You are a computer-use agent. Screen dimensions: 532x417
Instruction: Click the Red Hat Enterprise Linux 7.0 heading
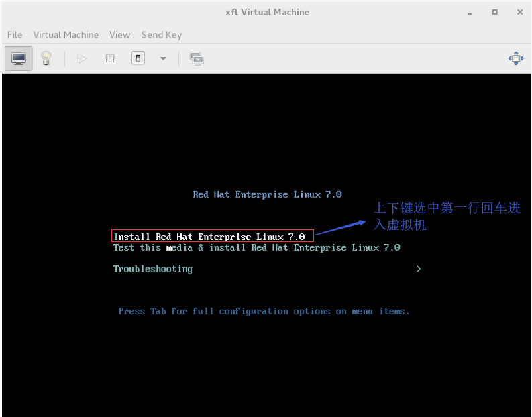click(x=268, y=194)
